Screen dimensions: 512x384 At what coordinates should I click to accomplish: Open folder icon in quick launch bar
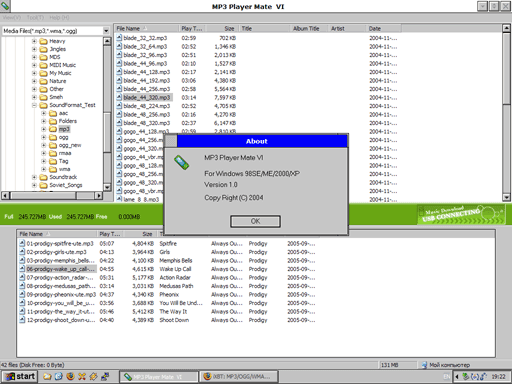pos(47,376)
